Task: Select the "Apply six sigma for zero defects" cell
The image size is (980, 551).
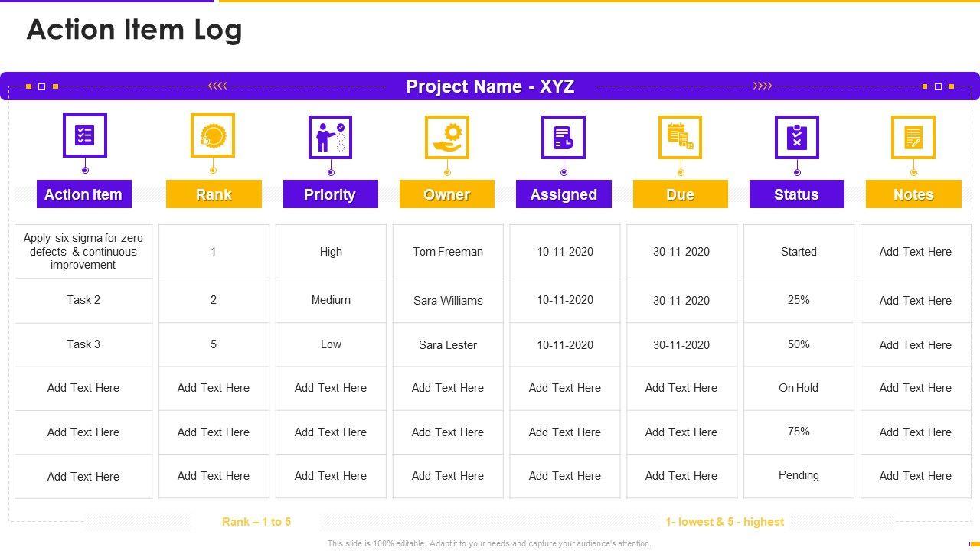Action: tap(83, 251)
